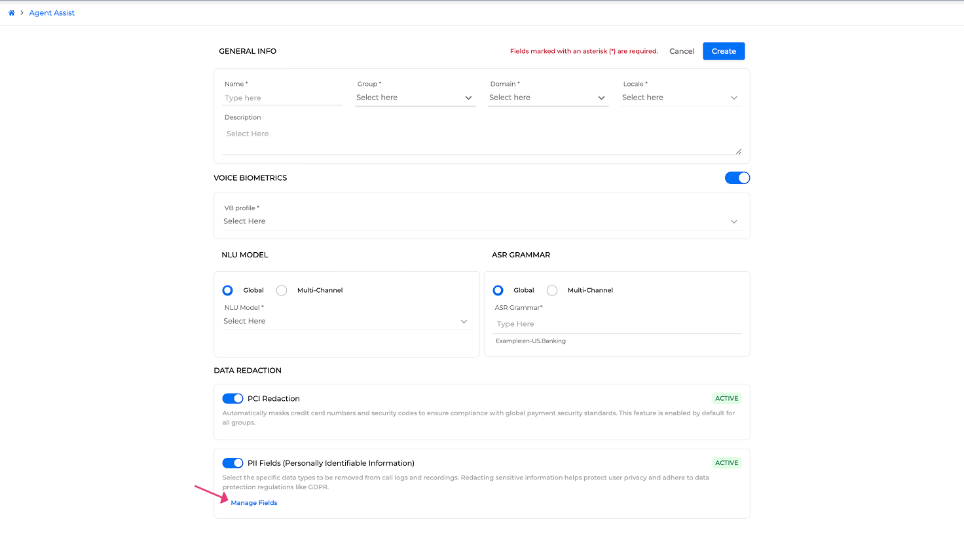Open Agent Assist breadcrumb link
964x560 pixels.
coord(52,12)
